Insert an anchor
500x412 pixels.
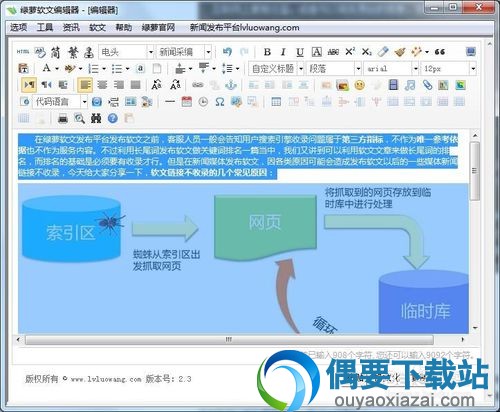[231, 85]
